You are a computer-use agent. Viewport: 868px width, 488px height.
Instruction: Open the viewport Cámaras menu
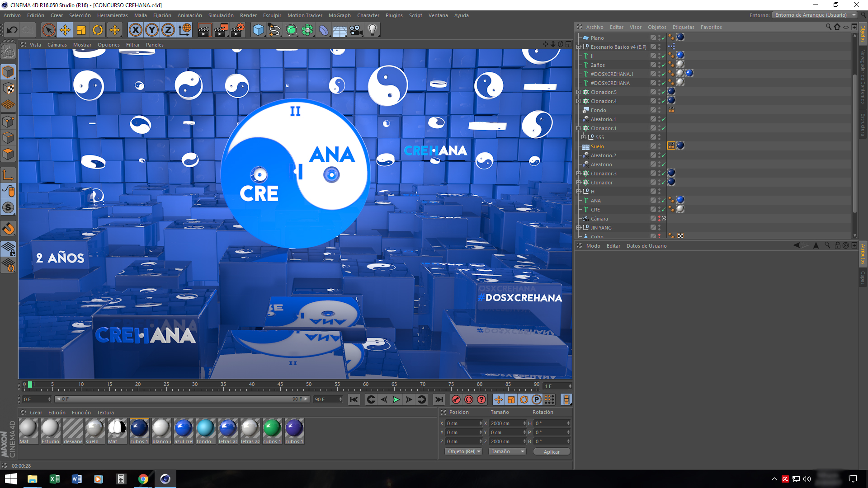57,45
